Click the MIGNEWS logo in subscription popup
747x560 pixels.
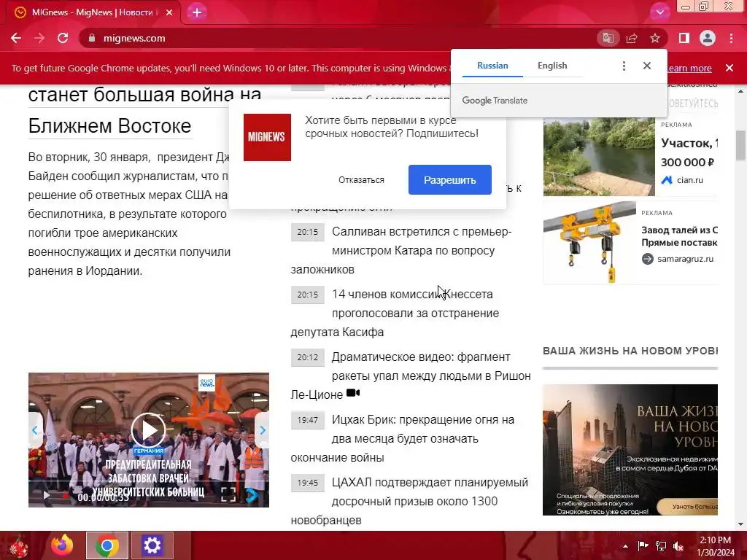(267, 137)
